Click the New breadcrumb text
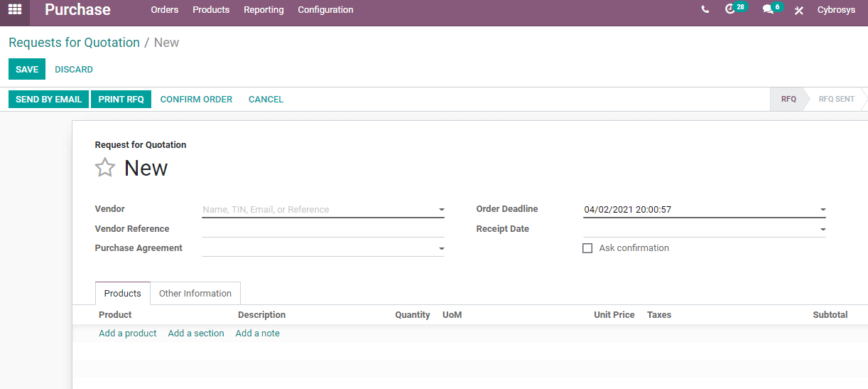The height and width of the screenshot is (389, 868). click(166, 43)
